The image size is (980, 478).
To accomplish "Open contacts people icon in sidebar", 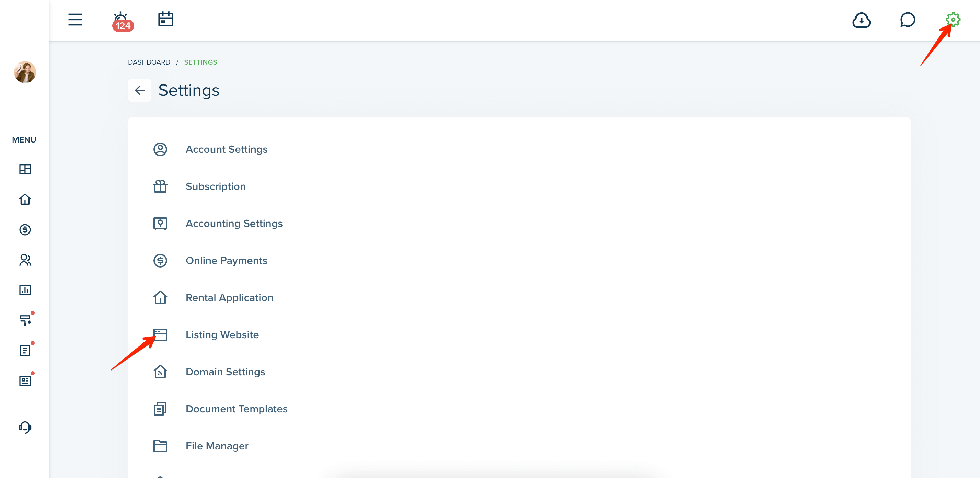I will 25,260.
